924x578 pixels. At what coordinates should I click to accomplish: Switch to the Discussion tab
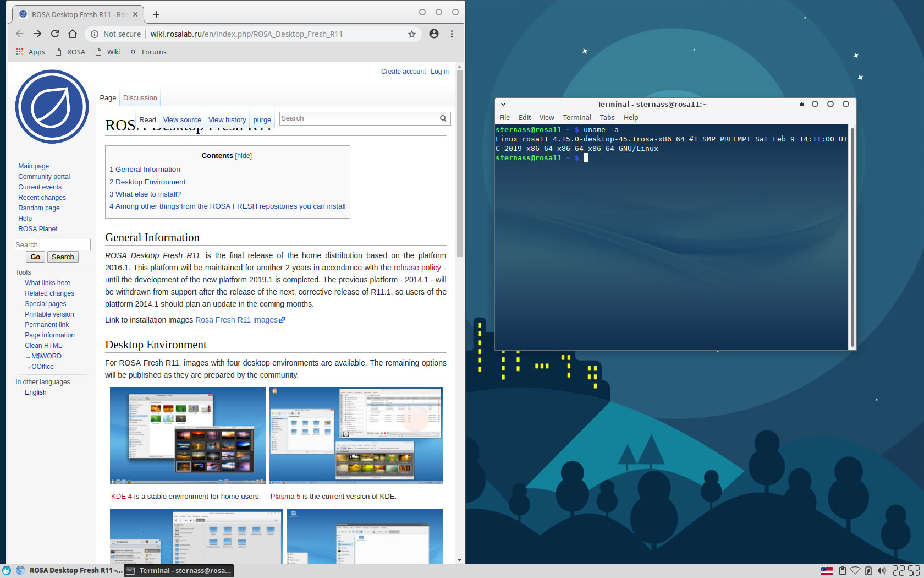pyautogui.click(x=140, y=98)
